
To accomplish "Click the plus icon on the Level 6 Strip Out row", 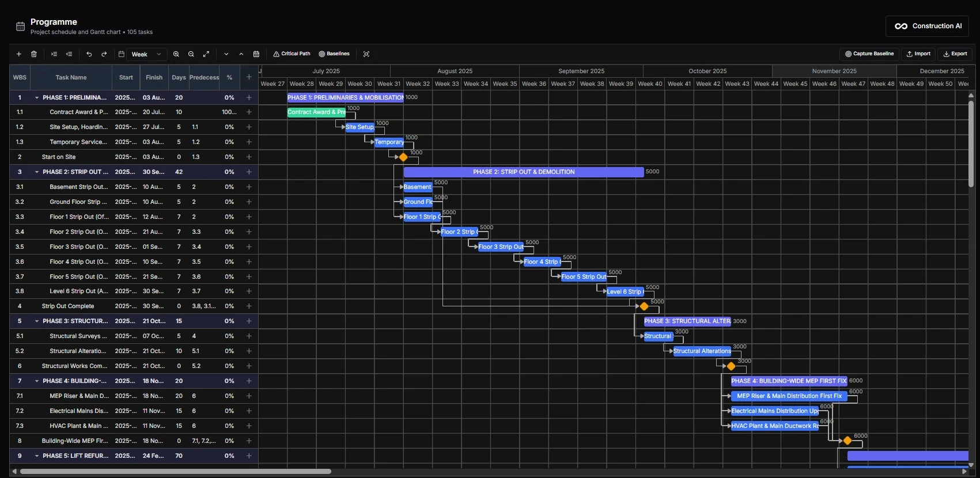I will click(249, 291).
